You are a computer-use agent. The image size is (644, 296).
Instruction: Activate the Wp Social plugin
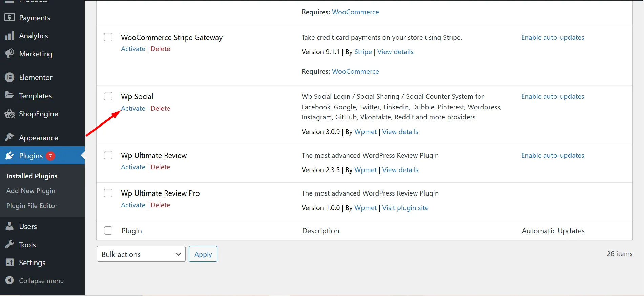[133, 108]
